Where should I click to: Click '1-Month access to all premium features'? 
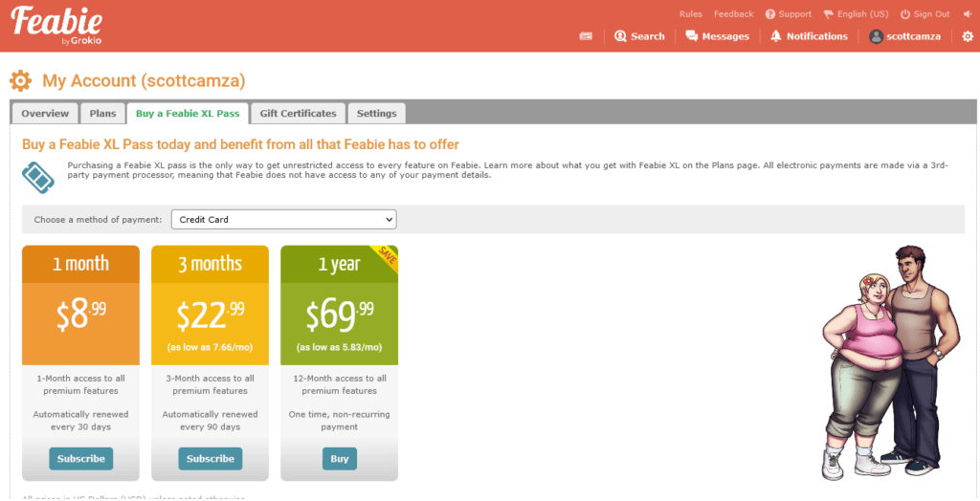click(x=80, y=384)
